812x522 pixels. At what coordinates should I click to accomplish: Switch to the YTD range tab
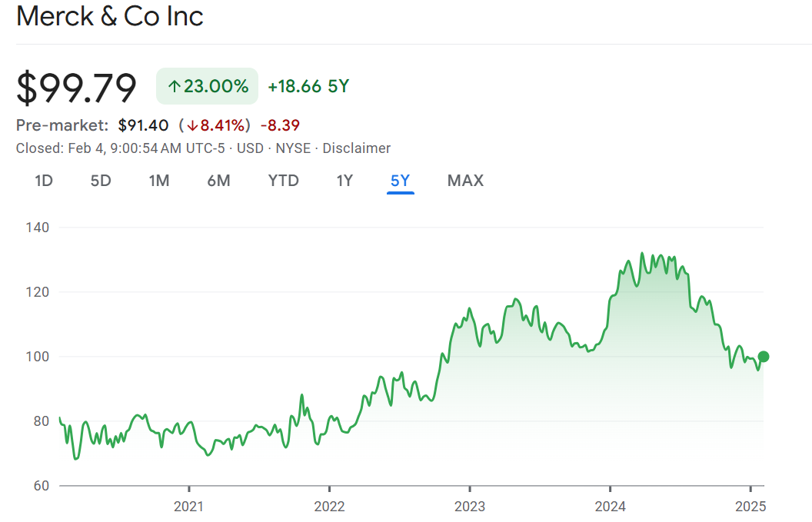[283, 181]
